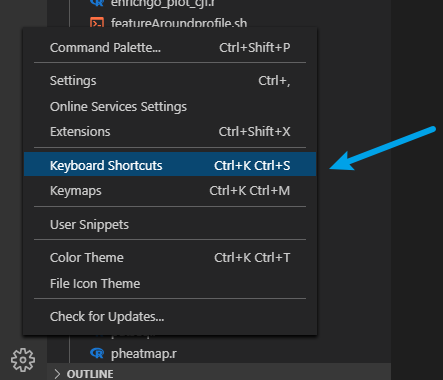Click the empty editor area beside the menu
The image size is (443, 380).
(417, 233)
